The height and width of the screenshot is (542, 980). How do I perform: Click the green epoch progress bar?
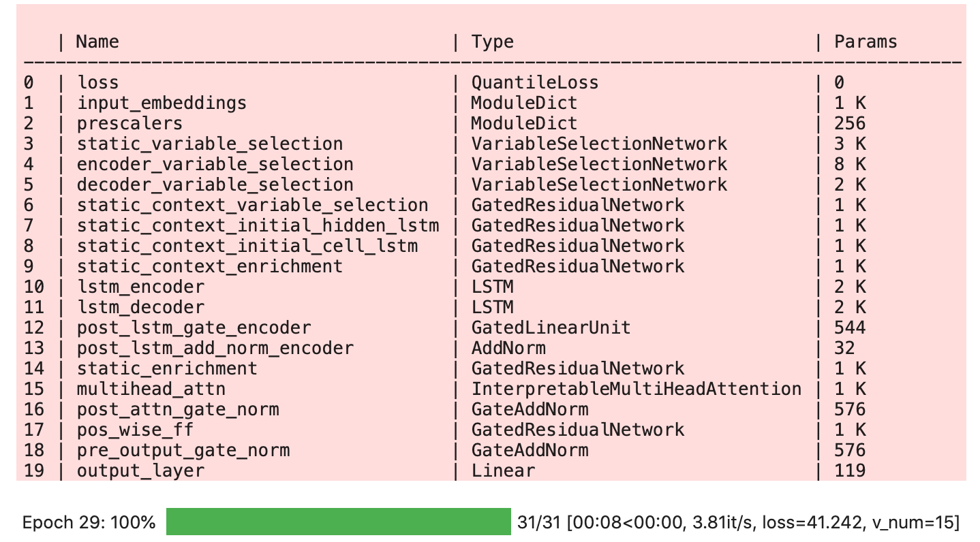338,522
